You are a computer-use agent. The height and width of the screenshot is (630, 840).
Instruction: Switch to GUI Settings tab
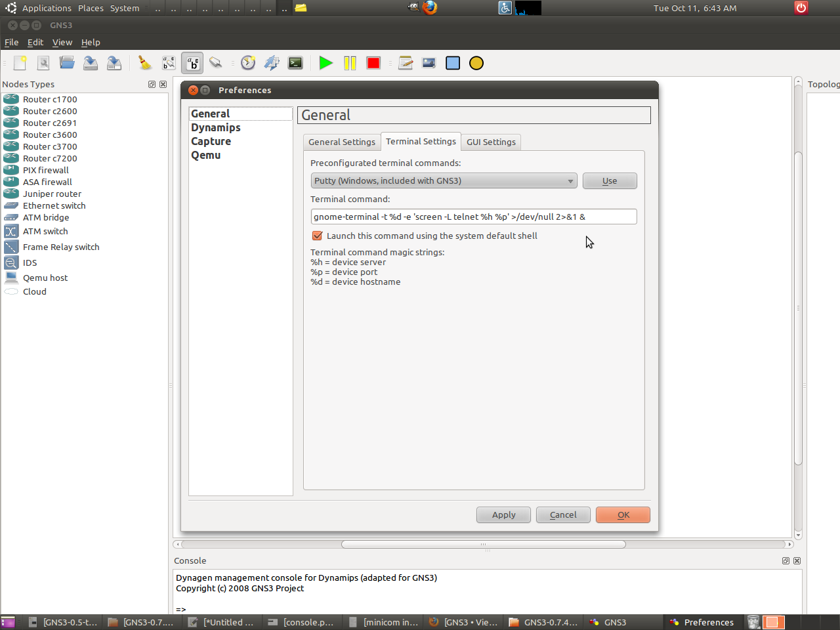coord(491,142)
